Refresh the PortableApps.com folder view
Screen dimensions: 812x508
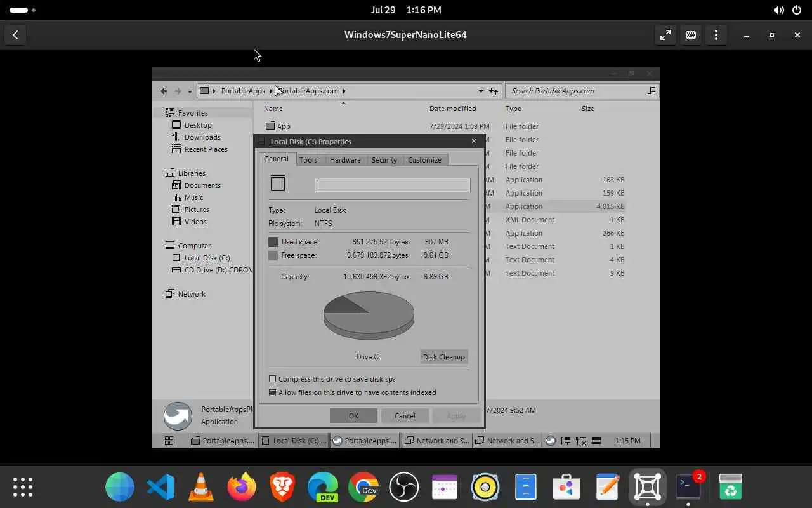coord(494,91)
